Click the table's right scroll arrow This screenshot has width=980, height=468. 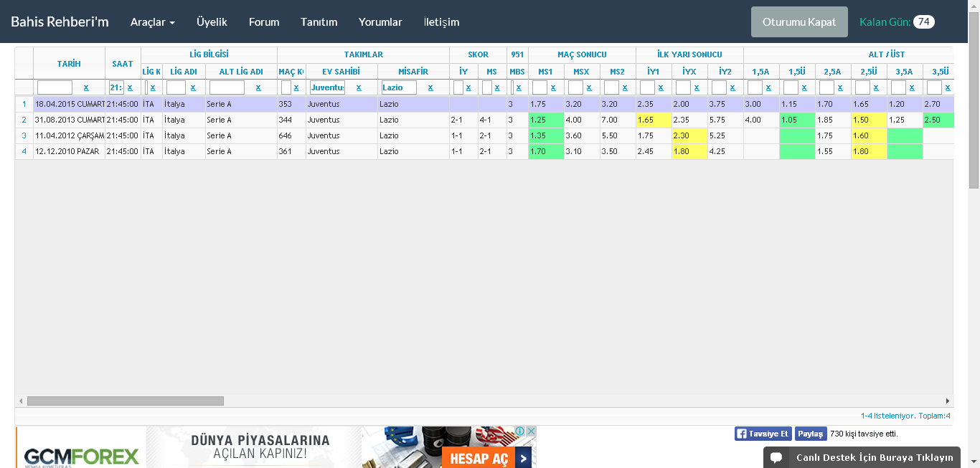pos(948,401)
